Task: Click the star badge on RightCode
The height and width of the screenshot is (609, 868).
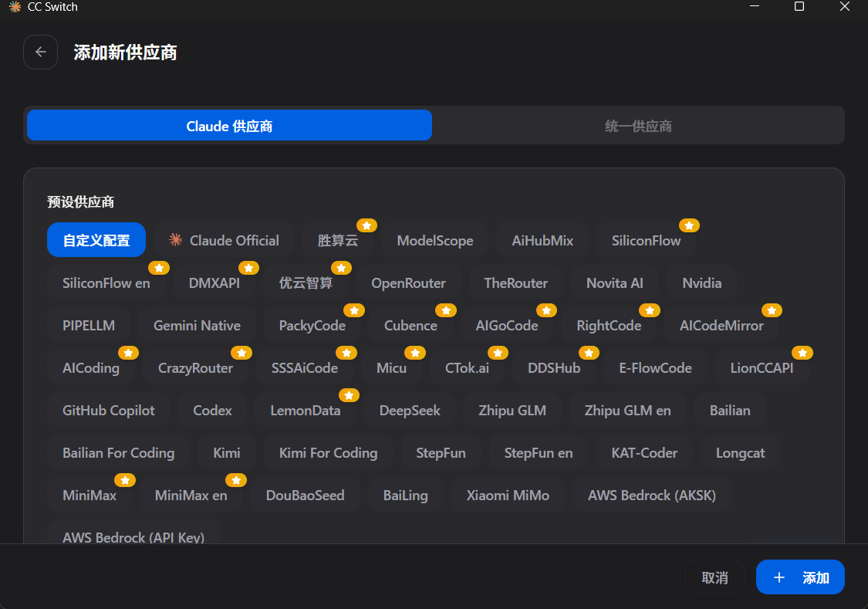Action: click(650, 310)
